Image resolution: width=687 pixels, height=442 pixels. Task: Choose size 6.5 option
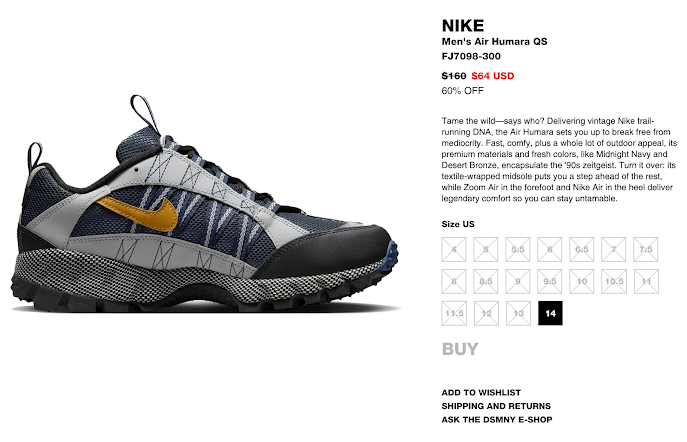click(x=581, y=249)
